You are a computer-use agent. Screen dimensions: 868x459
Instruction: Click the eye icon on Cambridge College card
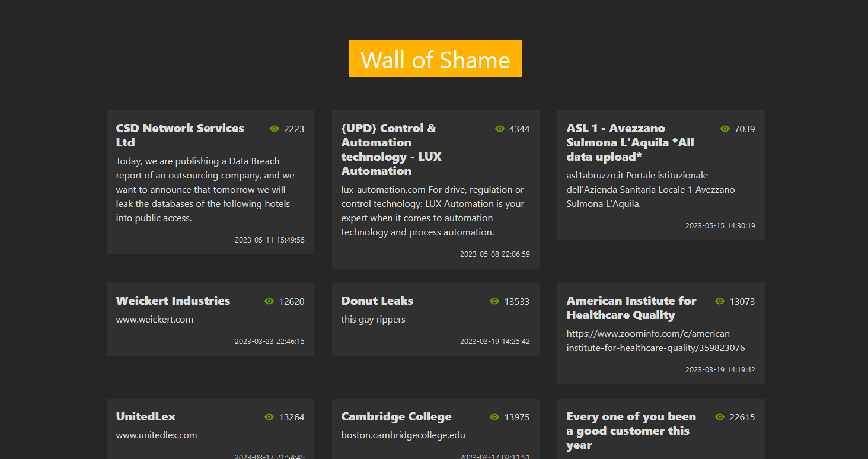click(x=494, y=417)
